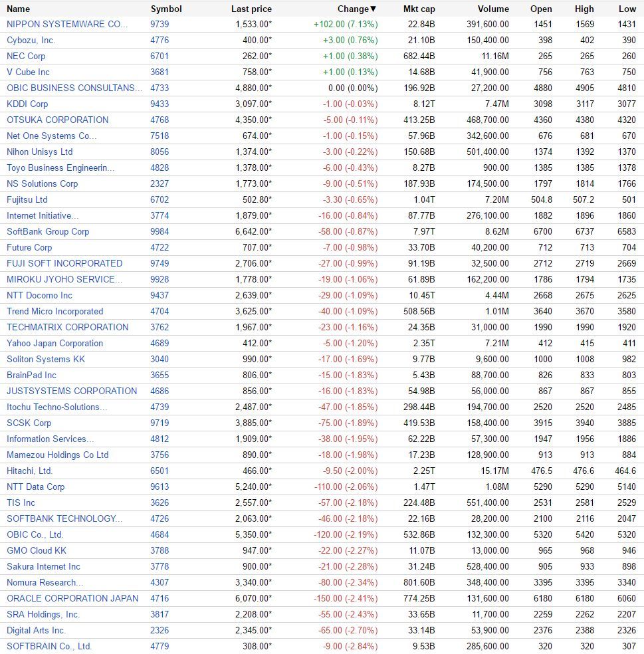Screen dimensions: 644x654
Task: Sort by the Symbol column header
Action: [166, 9]
